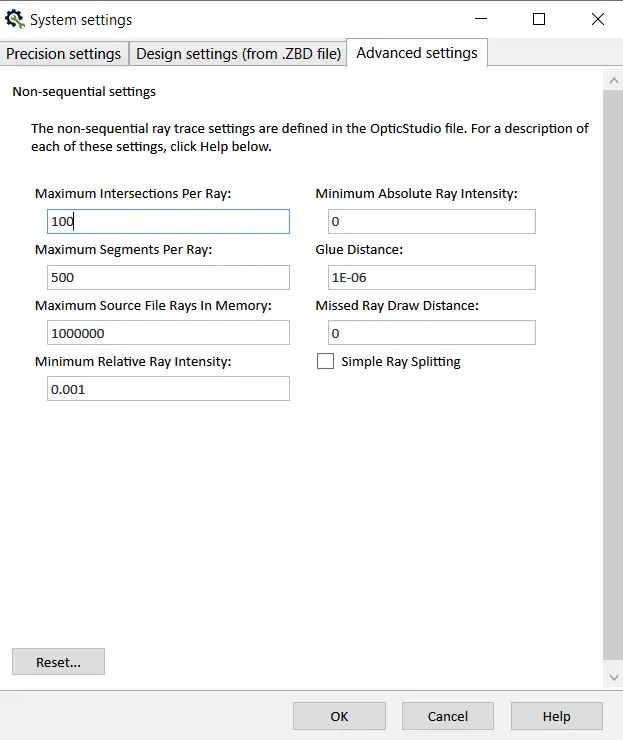The width and height of the screenshot is (623, 740).
Task: Click the Missed Ray Draw Distance field
Action: pos(432,333)
